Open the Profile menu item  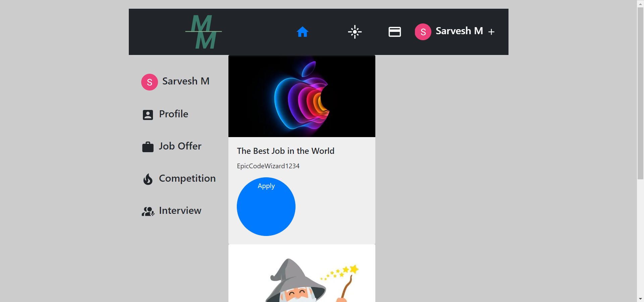coord(173,114)
